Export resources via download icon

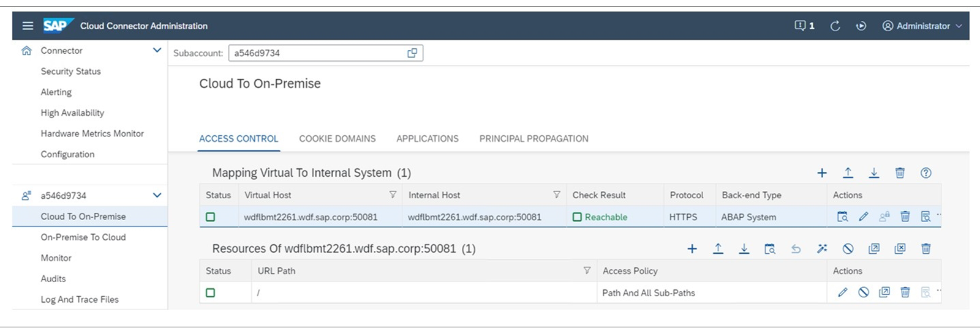click(x=744, y=249)
